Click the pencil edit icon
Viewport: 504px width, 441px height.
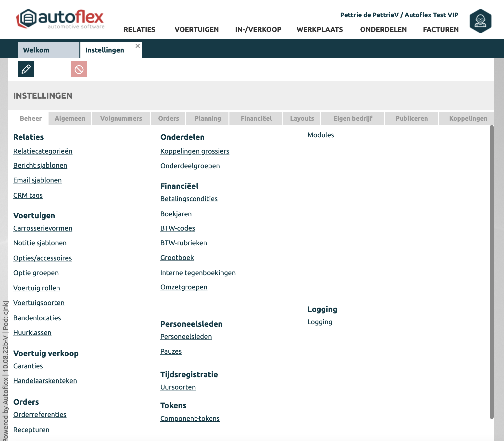point(26,69)
